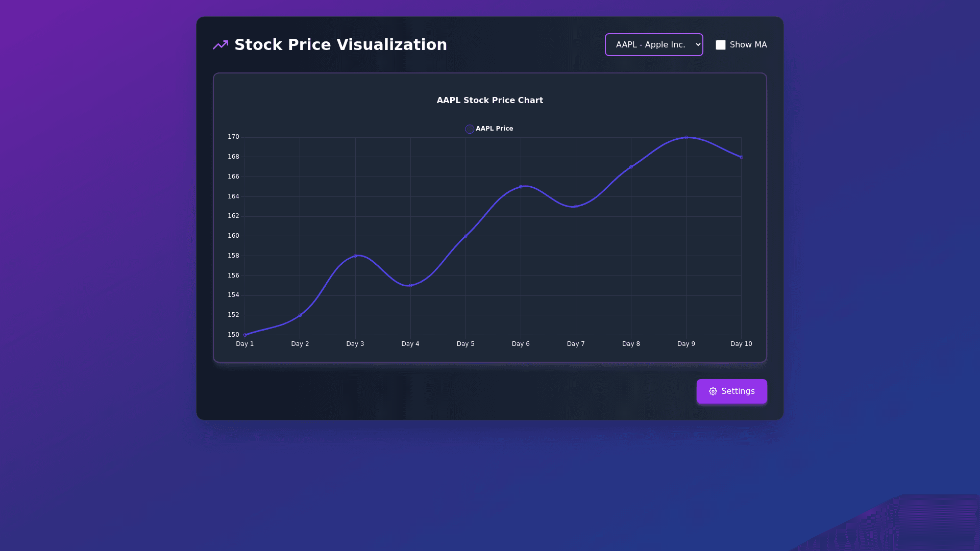Click the Day 9 peak data point

tap(686, 137)
